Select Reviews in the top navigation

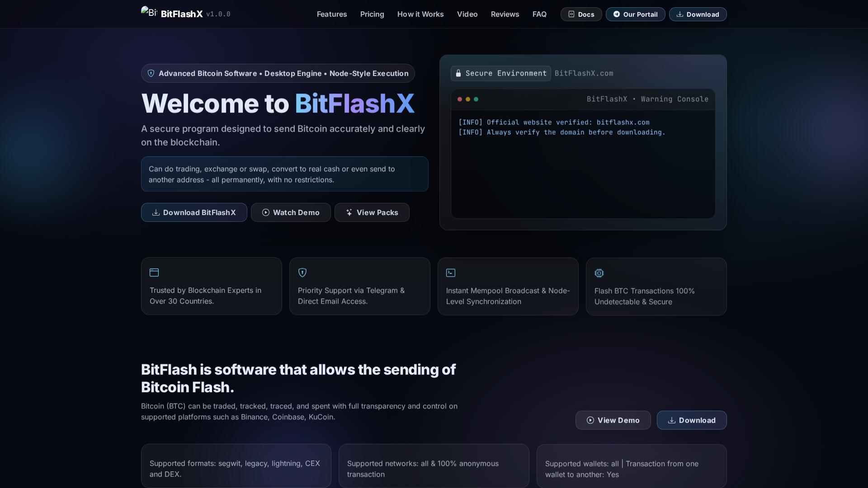tap(505, 14)
